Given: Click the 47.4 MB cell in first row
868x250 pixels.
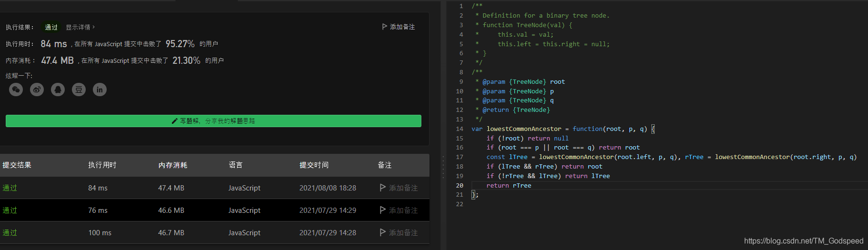Looking at the screenshot, I should tap(171, 188).
